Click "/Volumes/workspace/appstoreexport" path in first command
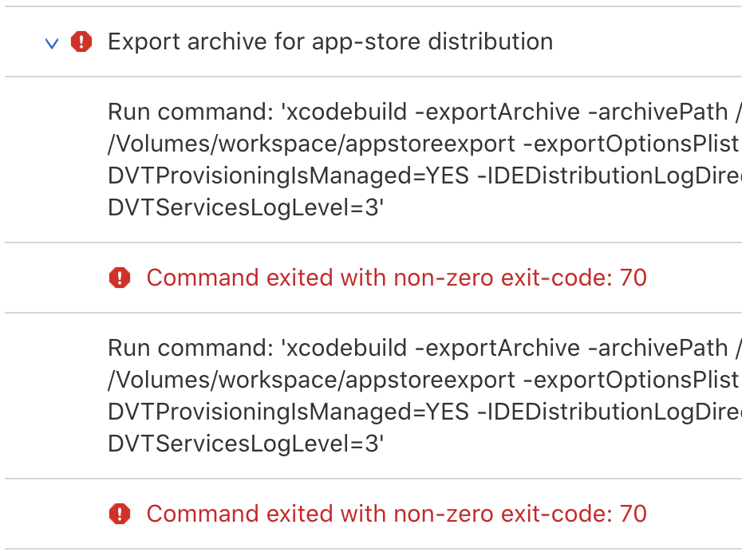Viewport: 742px width, 560px height. coord(311,144)
